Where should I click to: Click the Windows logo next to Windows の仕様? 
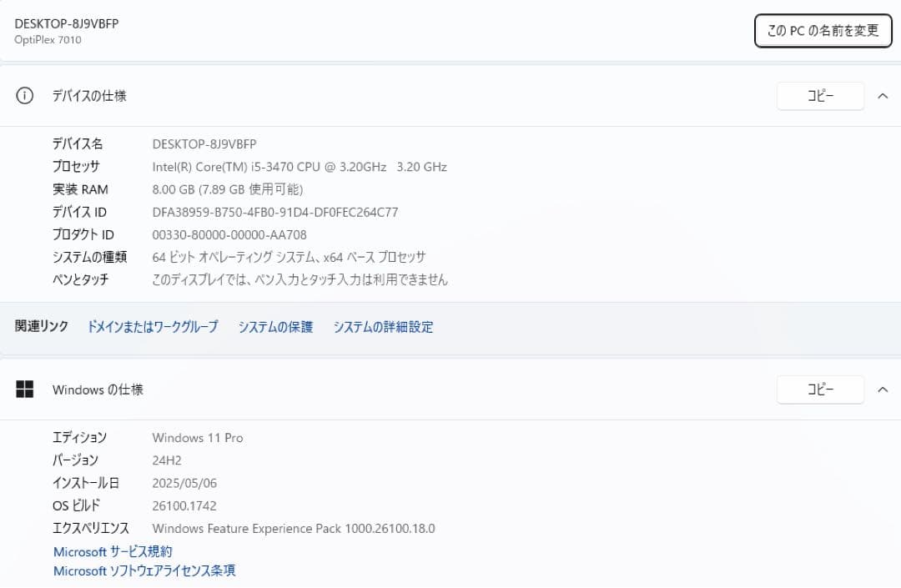[24, 389]
